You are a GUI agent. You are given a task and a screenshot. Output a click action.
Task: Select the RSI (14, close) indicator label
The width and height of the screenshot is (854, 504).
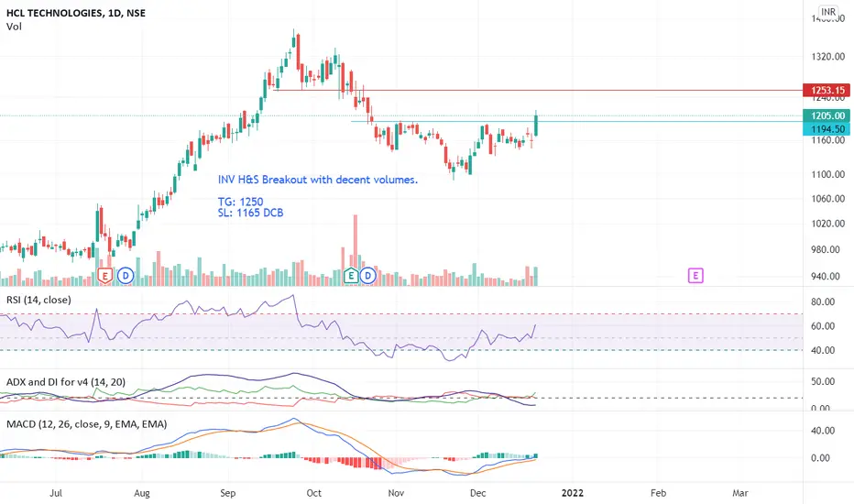pos(38,300)
